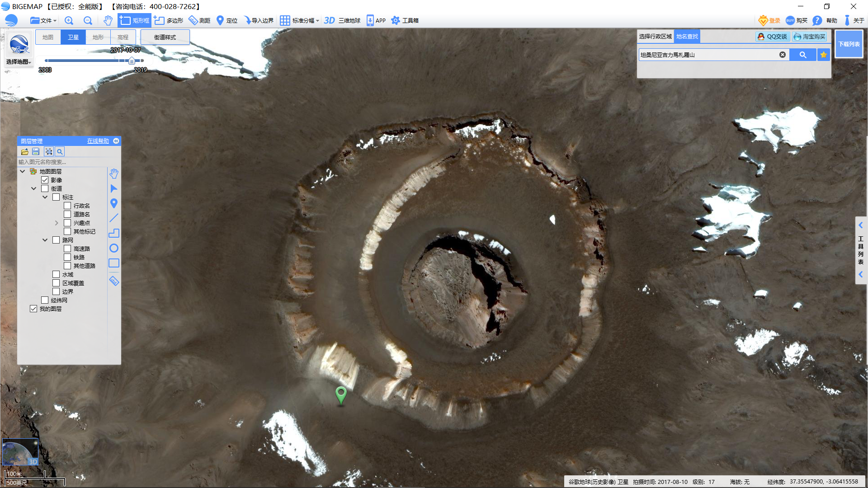Open the 工具箱 toolbox gear
The image size is (868, 488).
pyautogui.click(x=405, y=20)
